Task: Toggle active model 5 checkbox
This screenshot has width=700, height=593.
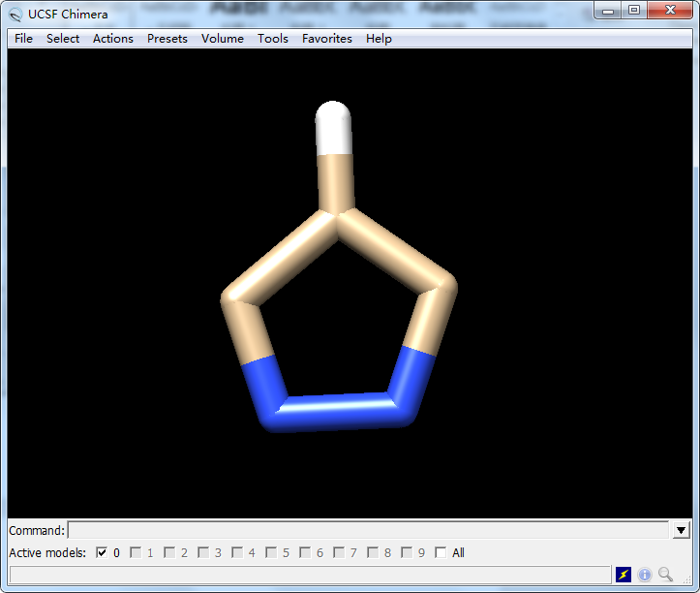Action: (271, 553)
